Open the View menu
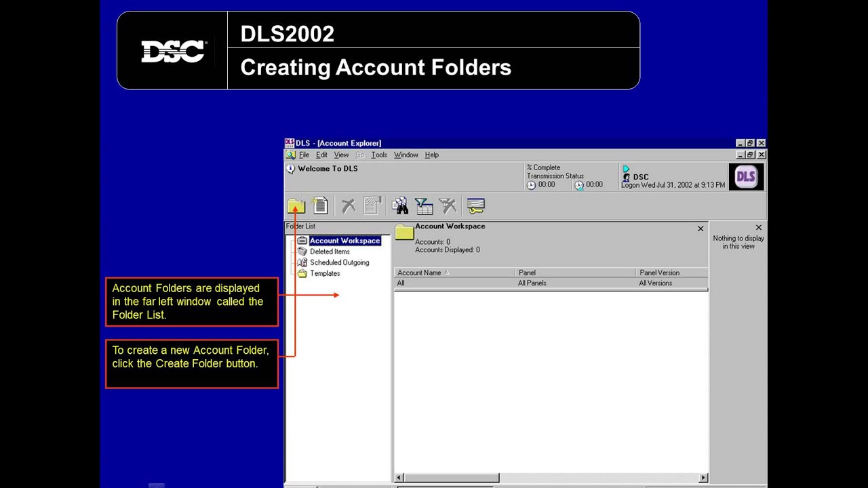Viewport: 868px width, 488px height. 341,155
